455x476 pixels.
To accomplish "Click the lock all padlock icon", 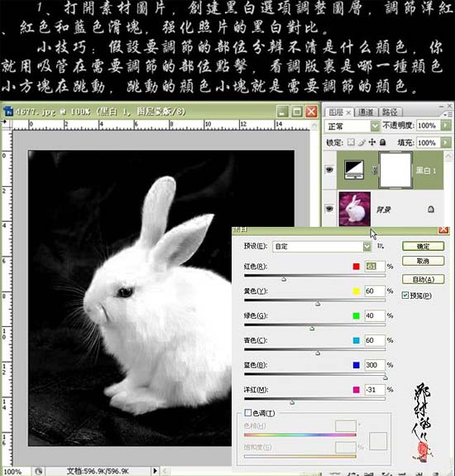I will [383, 142].
